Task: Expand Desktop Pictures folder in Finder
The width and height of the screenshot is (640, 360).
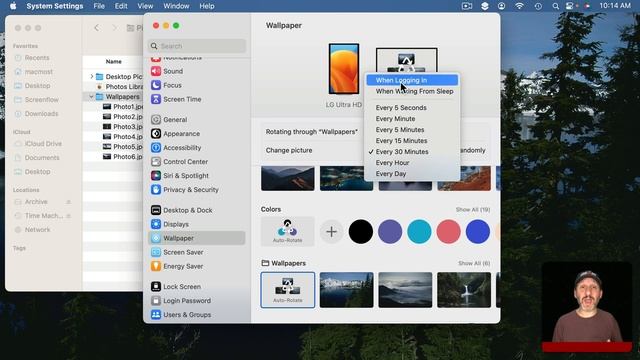Action: point(91,76)
